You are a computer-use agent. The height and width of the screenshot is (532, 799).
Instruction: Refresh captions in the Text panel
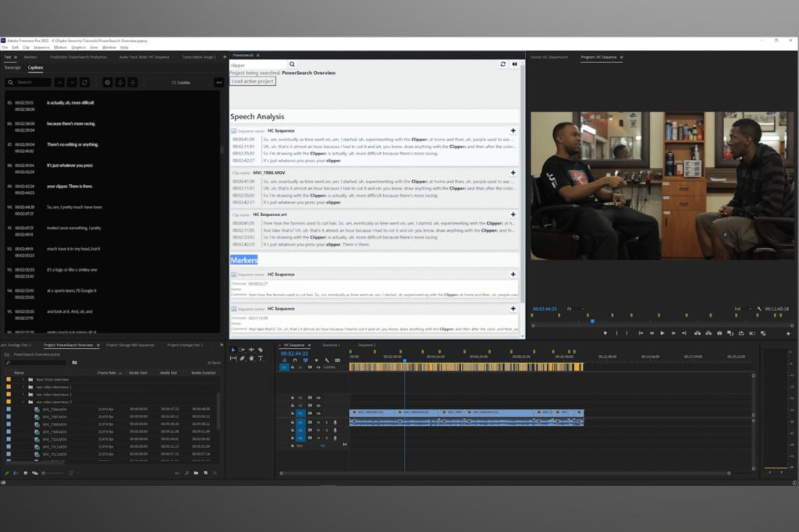(x=84, y=82)
